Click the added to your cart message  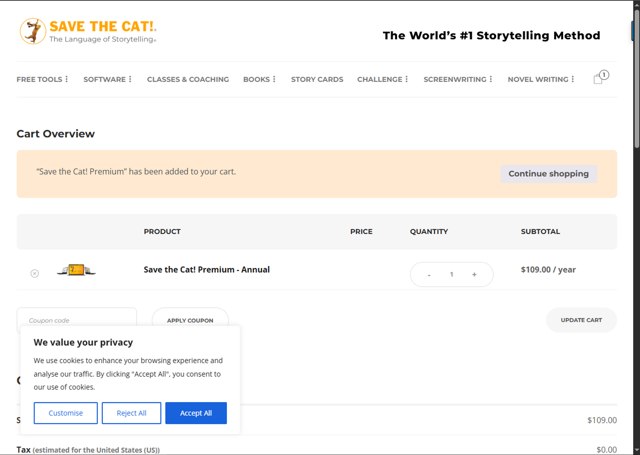pos(136,172)
